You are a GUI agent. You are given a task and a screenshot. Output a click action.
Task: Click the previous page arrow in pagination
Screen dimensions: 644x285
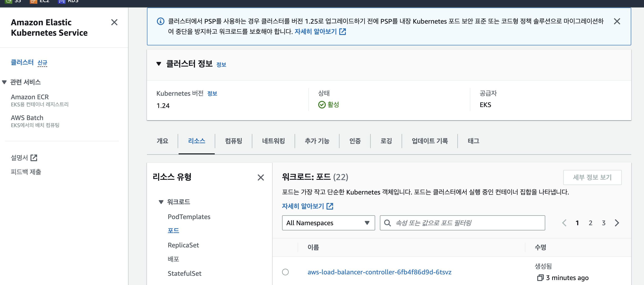click(x=564, y=223)
